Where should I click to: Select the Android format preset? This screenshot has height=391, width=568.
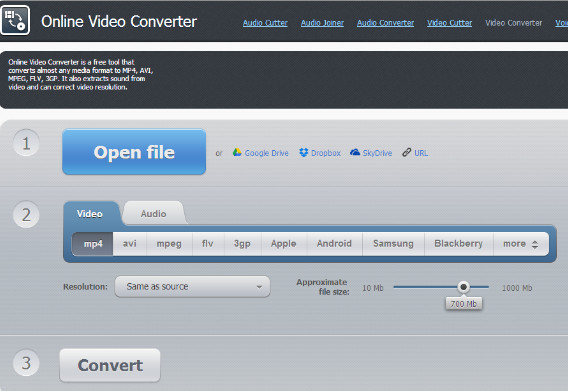[334, 244]
